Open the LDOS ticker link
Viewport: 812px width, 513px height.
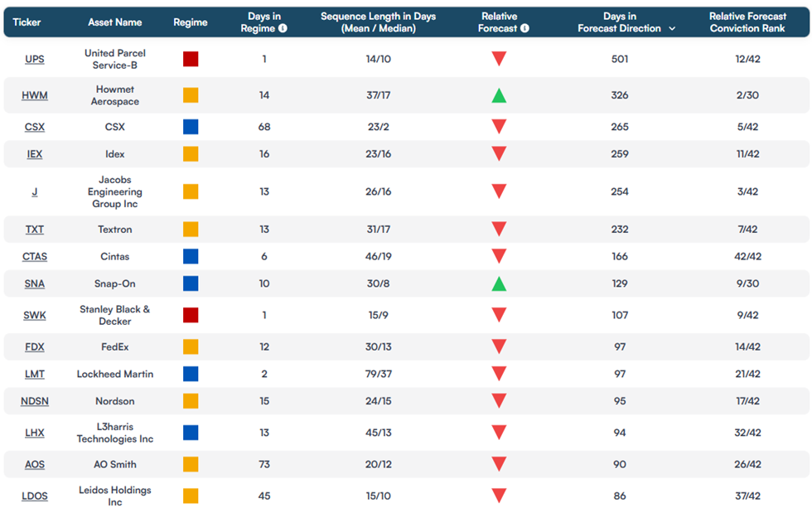(35, 496)
